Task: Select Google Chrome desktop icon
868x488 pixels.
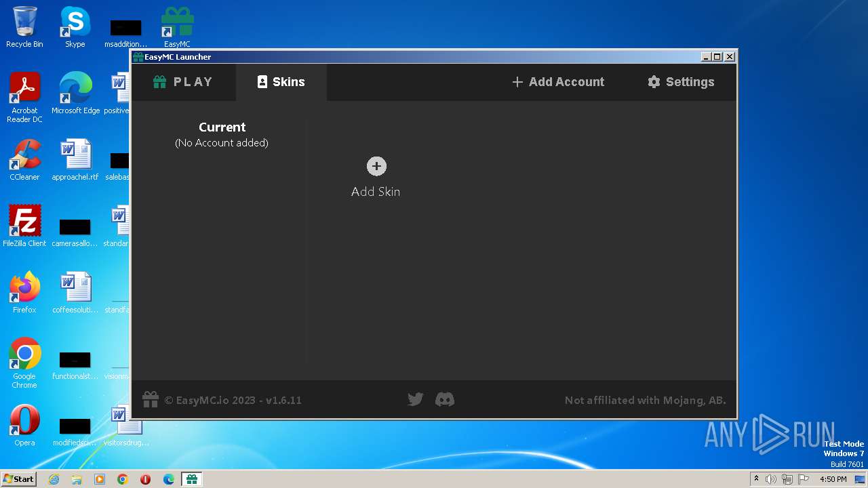Action: pyautogui.click(x=24, y=363)
